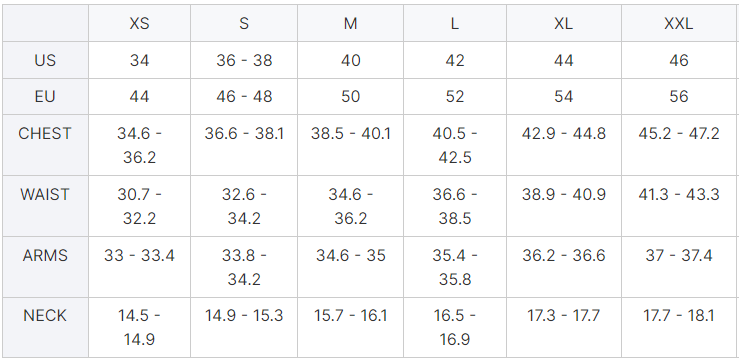
Task: Select the EU row label
Action: [x=45, y=97]
